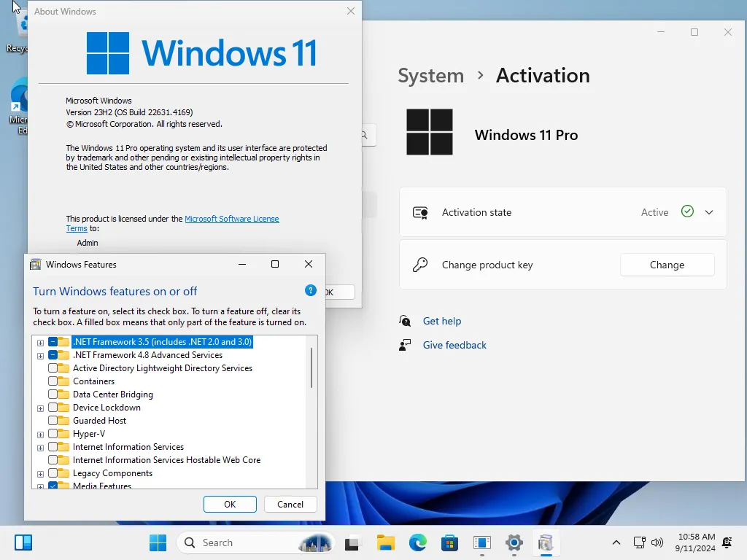Enable Legacy Components checkbox
Image resolution: width=747 pixels, height=560 pixels.
[x=53, y=472]
